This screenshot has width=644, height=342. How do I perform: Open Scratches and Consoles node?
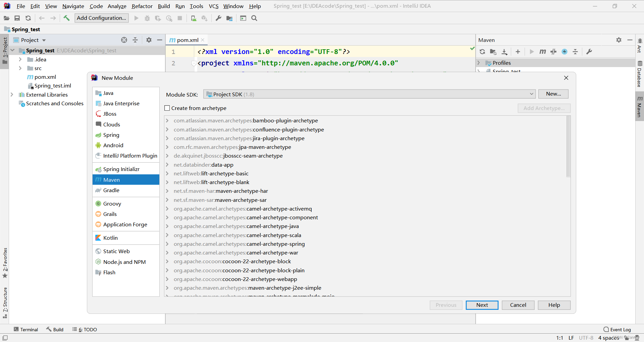(x=55, y=103)
